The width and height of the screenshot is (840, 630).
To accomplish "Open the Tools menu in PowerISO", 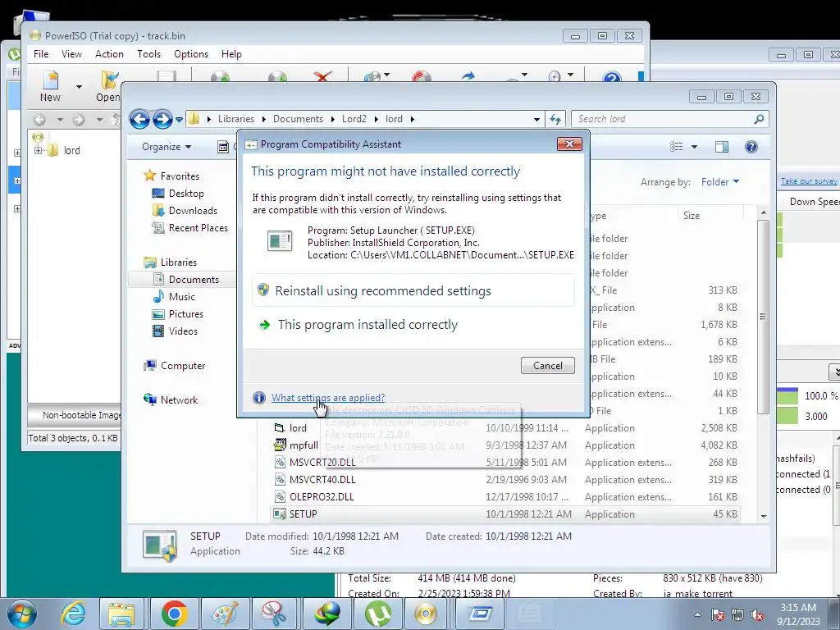I will (x=148, y=54).
